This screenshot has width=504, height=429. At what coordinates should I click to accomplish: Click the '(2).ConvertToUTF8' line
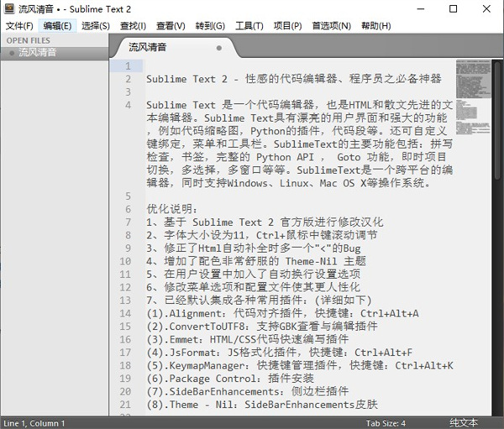coord(262,327)
